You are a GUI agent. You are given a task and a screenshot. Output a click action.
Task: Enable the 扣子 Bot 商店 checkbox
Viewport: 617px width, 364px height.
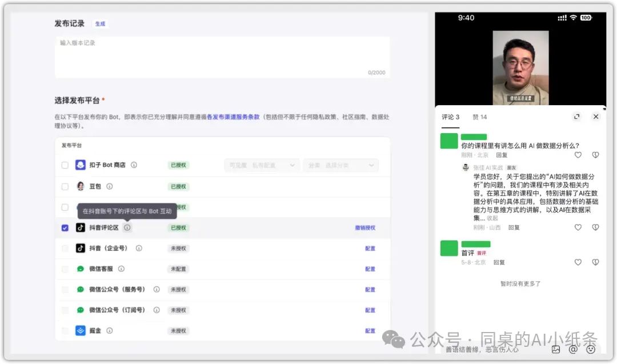(65, 165)
